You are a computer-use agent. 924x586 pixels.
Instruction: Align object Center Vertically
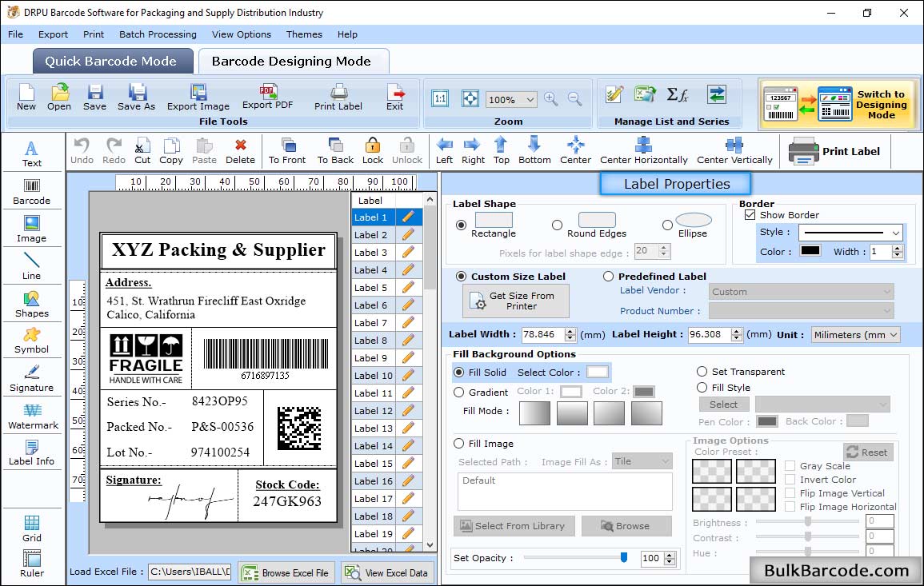coord(734,151)
